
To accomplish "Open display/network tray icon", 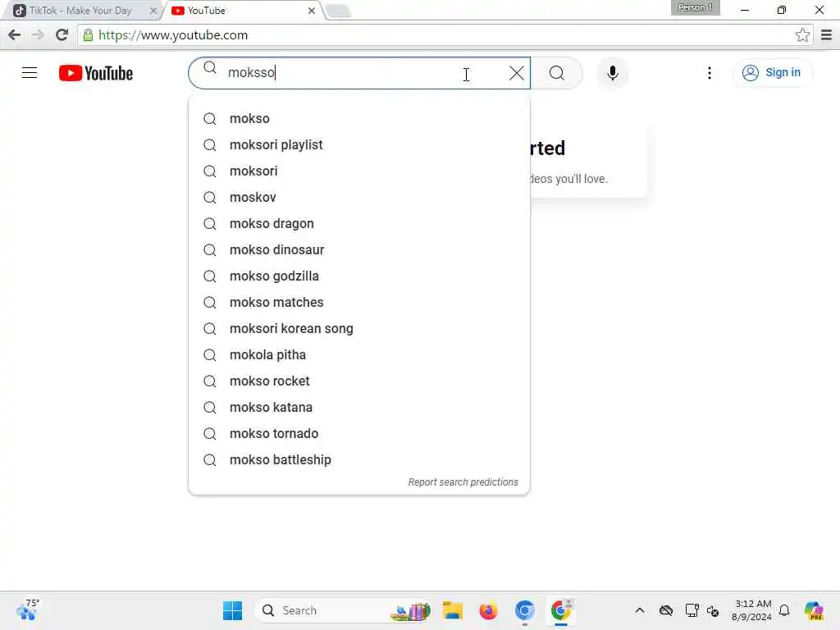I will point(692,610).
